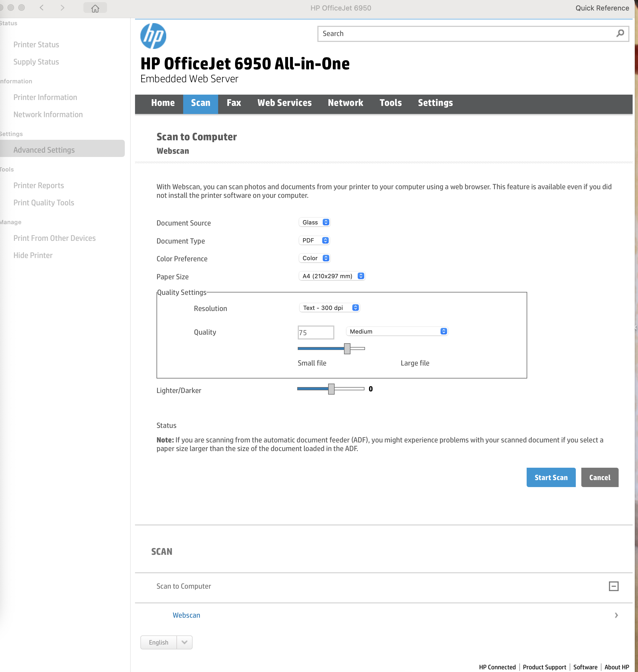This screenshot has height=672, width=638.
Task: Expand the Webscan row
Action: click(616, 615)
